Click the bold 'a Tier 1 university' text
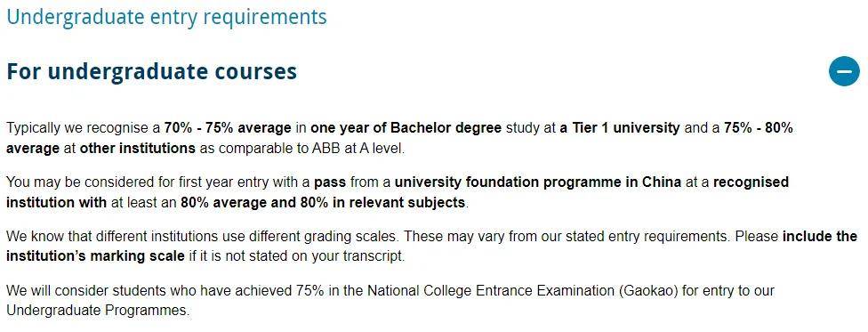Image resolution: width=868 pixels, height=332 pixels. pos(620,128)
